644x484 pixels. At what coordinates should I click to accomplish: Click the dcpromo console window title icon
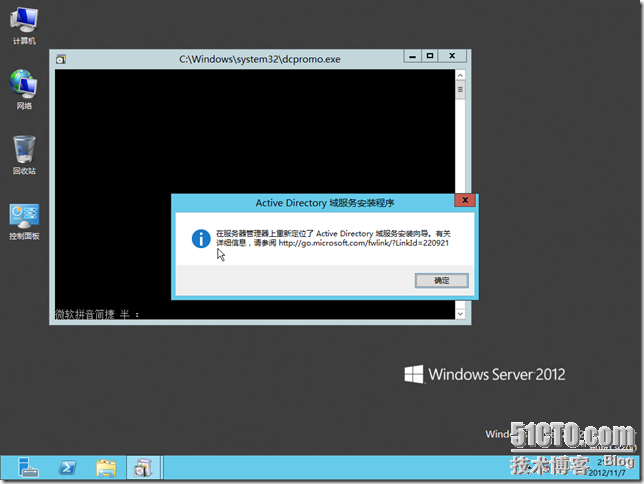pos(61,60)
